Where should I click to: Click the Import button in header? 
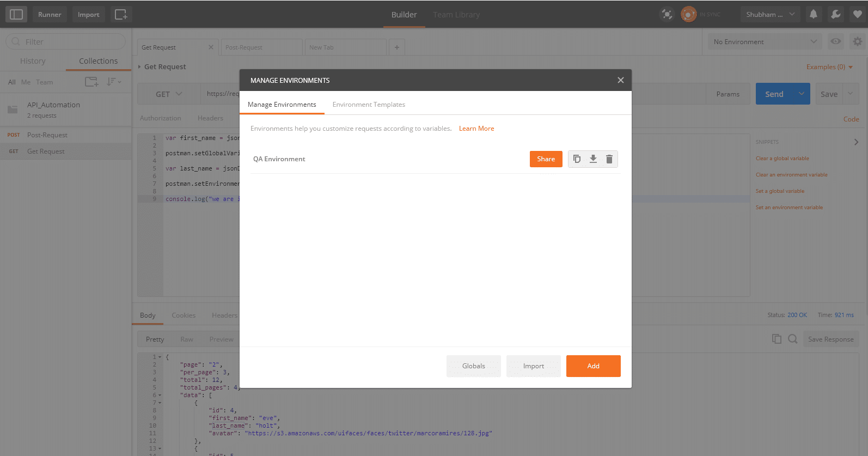88,14
